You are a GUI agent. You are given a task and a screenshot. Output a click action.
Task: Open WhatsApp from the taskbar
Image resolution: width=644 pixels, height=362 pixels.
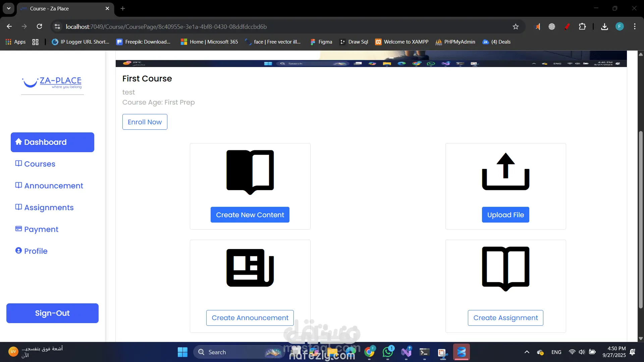click(388, 352)
